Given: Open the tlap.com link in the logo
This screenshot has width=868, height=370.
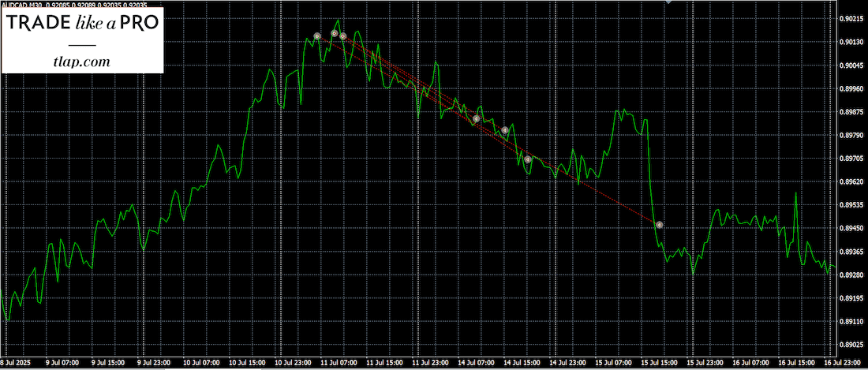Looking at the screenshot, I should point(82,61).
